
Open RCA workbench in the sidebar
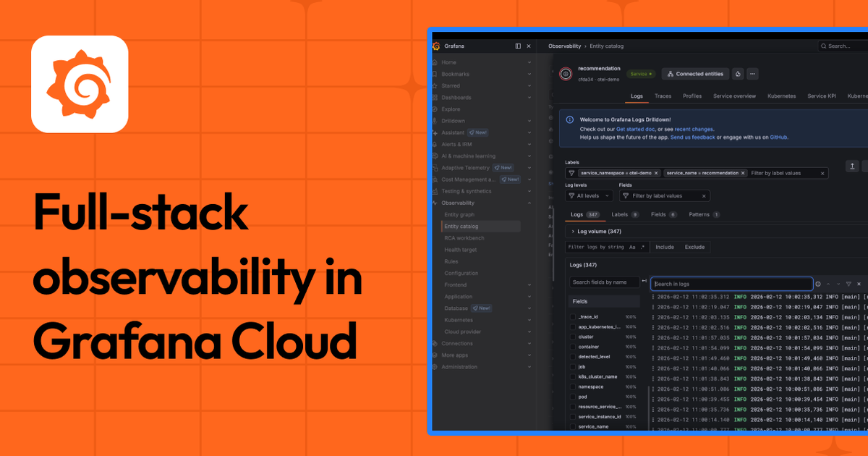[464, 238]
